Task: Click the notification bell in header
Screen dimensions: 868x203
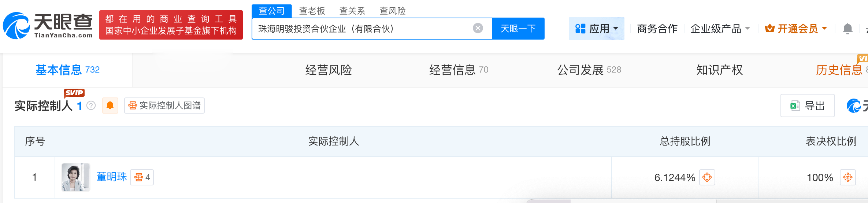Action: pyautogui.click(x=847, y=29)
